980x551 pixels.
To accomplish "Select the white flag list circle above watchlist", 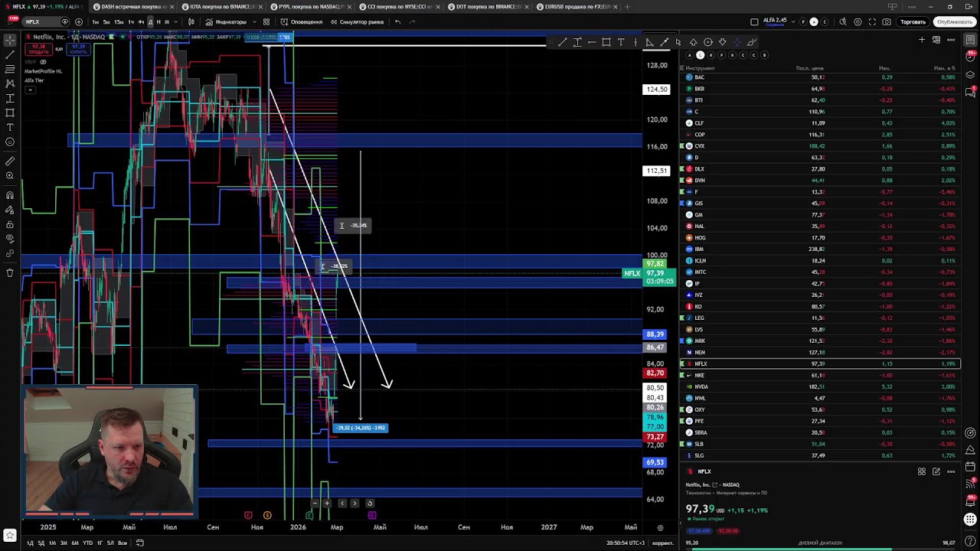I will click(x=700, y=55).
